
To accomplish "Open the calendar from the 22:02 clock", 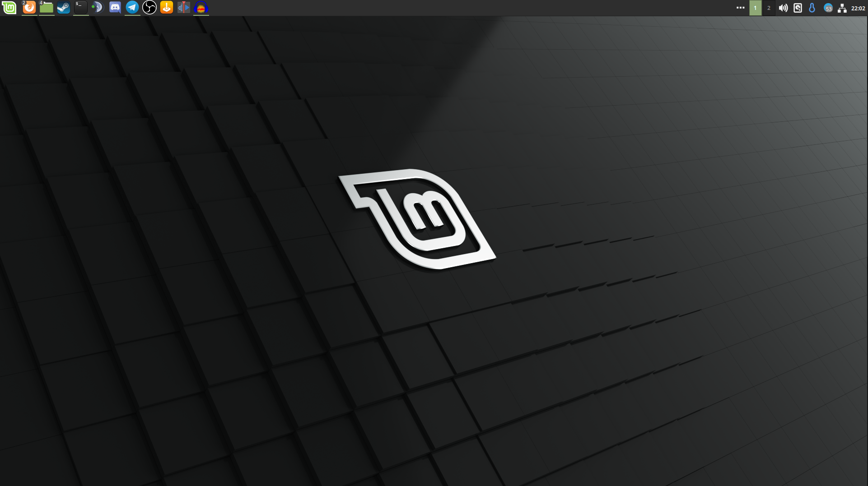I will click(858, 8).
